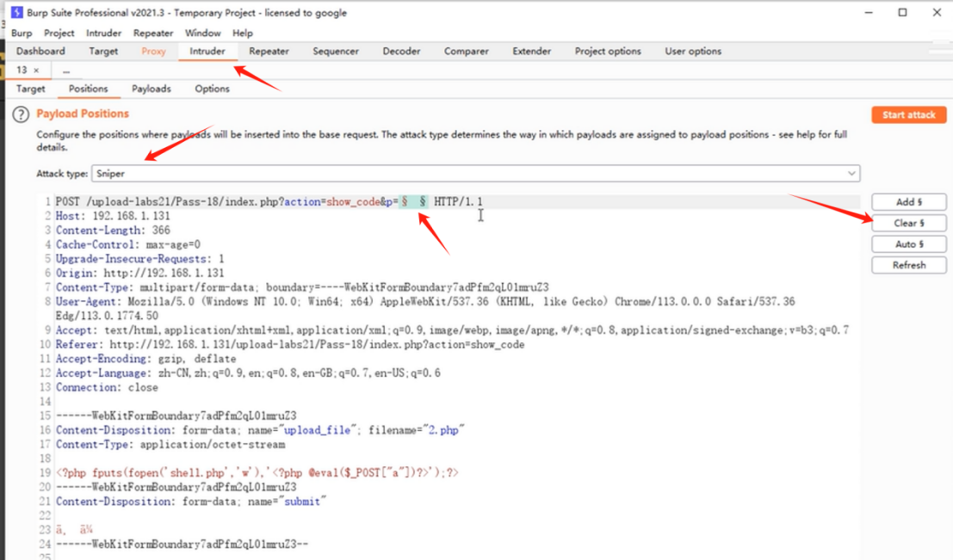Click the Refresh button
The width and height of the screenshot is (953, 560).
click(x=908, y=265)
